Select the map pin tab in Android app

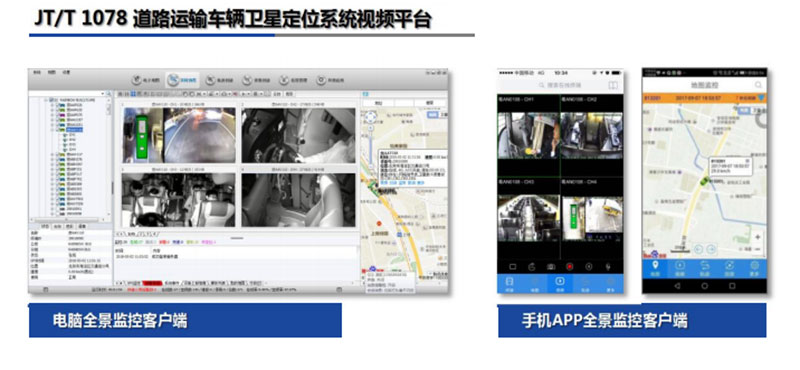[x=655, y=267]
